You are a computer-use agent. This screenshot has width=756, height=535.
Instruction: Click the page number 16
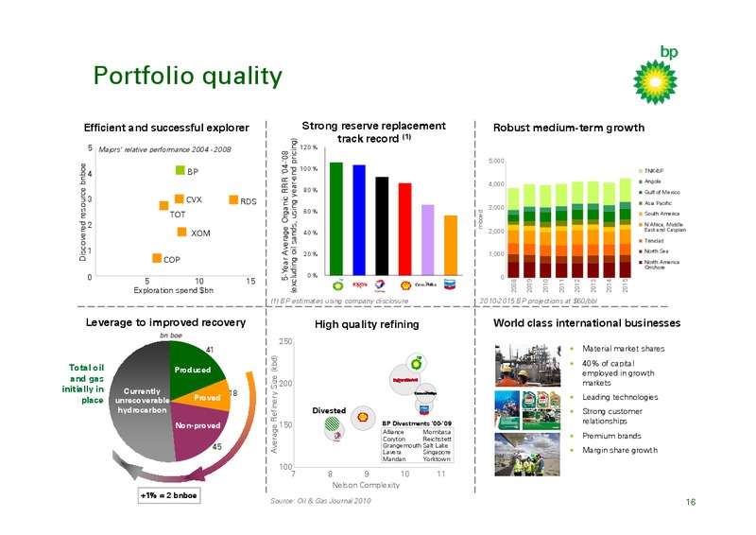click(x=691, y=502)
